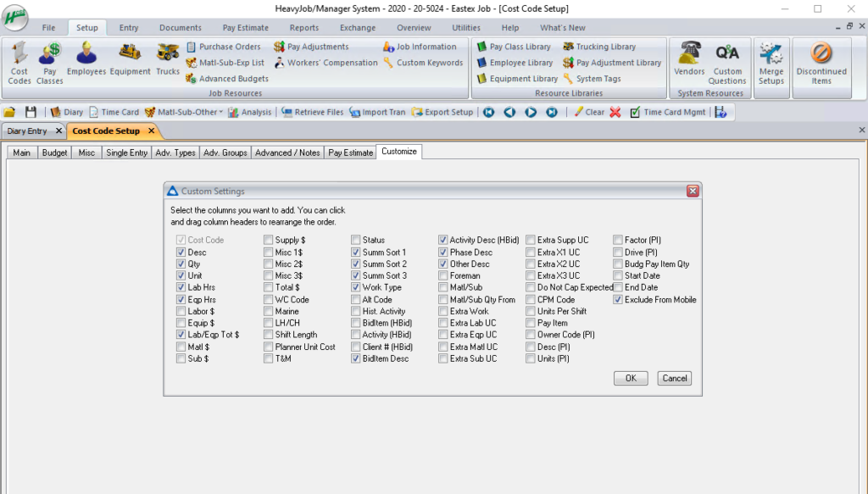This screenshot has width=868, height=494.
Task: Open the Reports ribbon tab
Action: pyautogui.click(x=304, y=28)
